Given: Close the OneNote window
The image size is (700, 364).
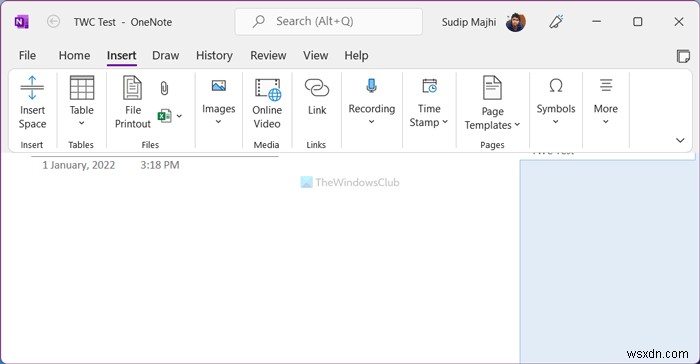Looking at the screenshot, I should tap(679, 21).
